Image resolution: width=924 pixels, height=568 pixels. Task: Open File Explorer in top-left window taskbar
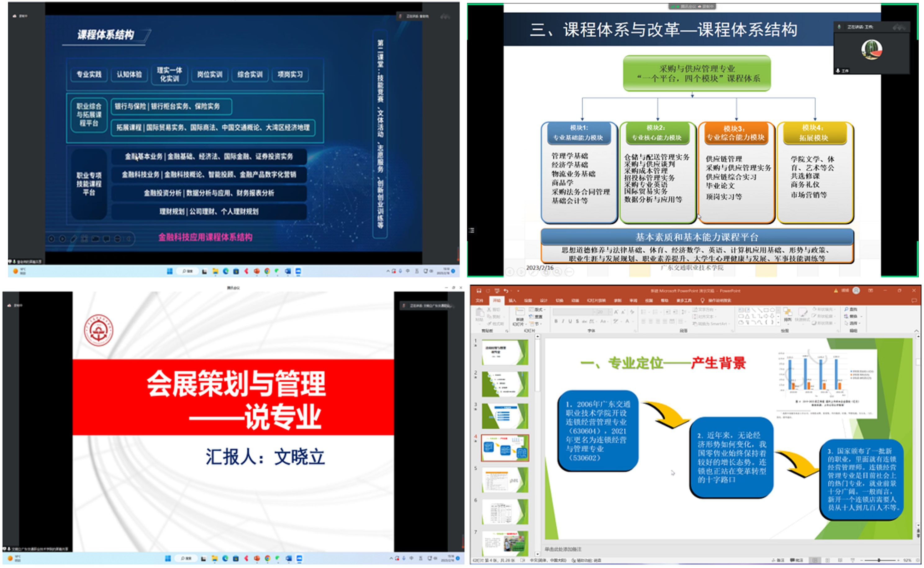click(215, 271)
